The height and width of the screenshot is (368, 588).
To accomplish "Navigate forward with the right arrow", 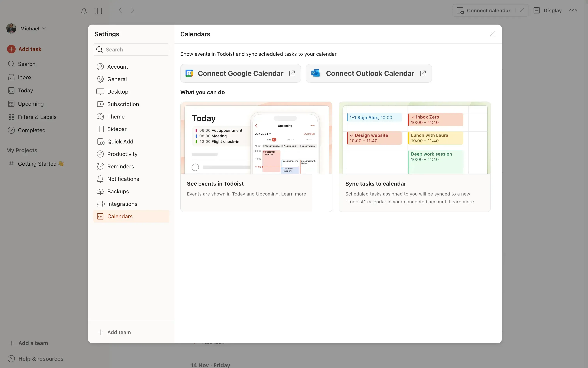I will tap(132, 10).
